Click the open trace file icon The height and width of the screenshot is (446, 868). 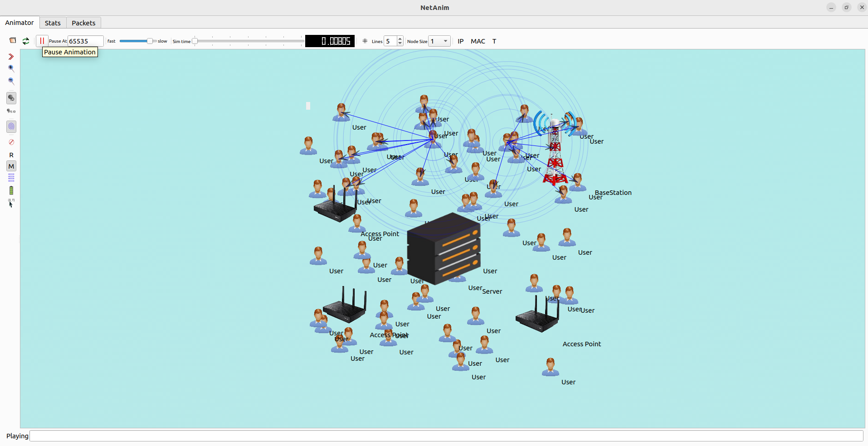click(13, 41)
